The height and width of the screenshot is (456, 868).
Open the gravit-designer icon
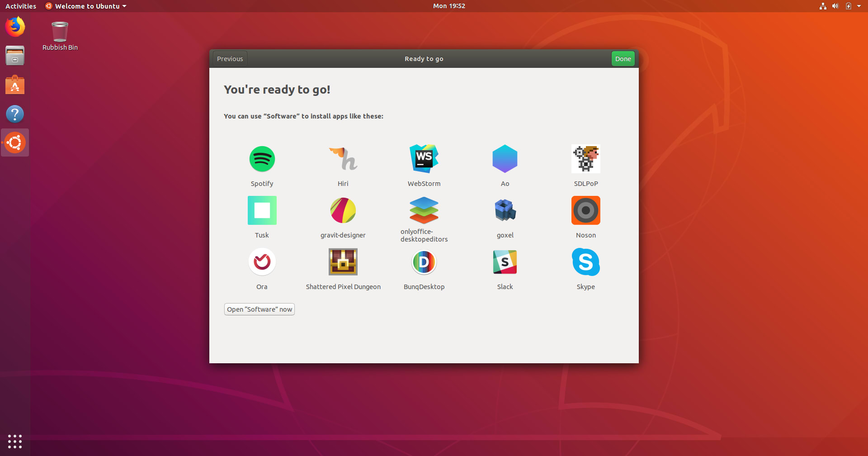(343, 210)
